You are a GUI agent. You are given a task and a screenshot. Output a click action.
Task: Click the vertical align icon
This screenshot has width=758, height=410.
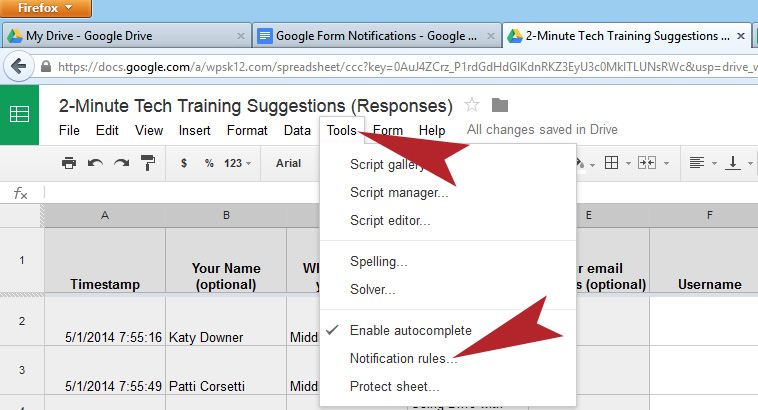click(x=732, y=163)
